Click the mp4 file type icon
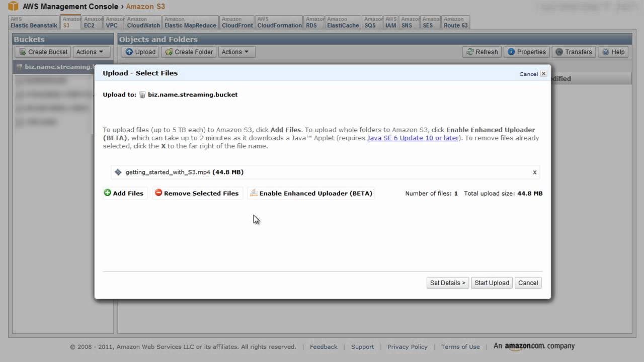Viewport: 644px width, 362px height. 118,172
